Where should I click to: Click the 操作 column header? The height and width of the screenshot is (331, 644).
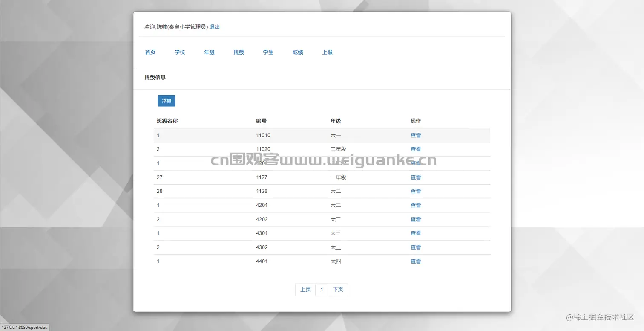coord(416,121)
